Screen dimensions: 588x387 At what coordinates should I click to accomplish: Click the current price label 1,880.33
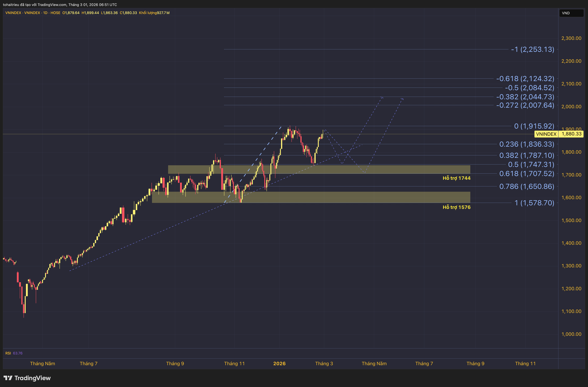pos(571,134)
